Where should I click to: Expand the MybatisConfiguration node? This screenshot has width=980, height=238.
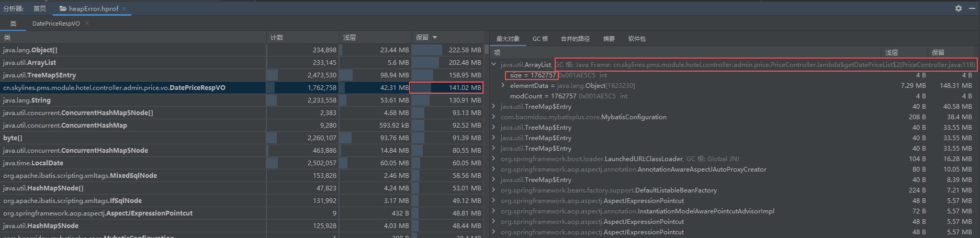click(x=494, y=117)
